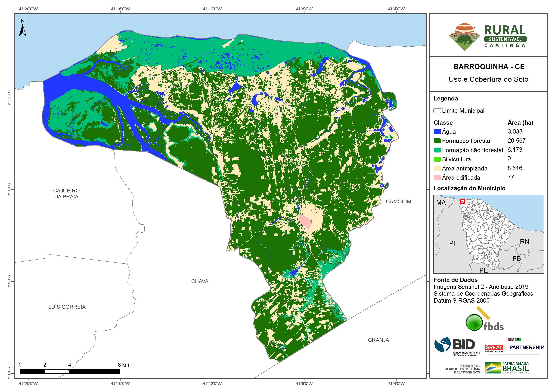Click the Ministério da Agricultura text logo
Viewport: 555px width, 392px height.
click(462, 369)
